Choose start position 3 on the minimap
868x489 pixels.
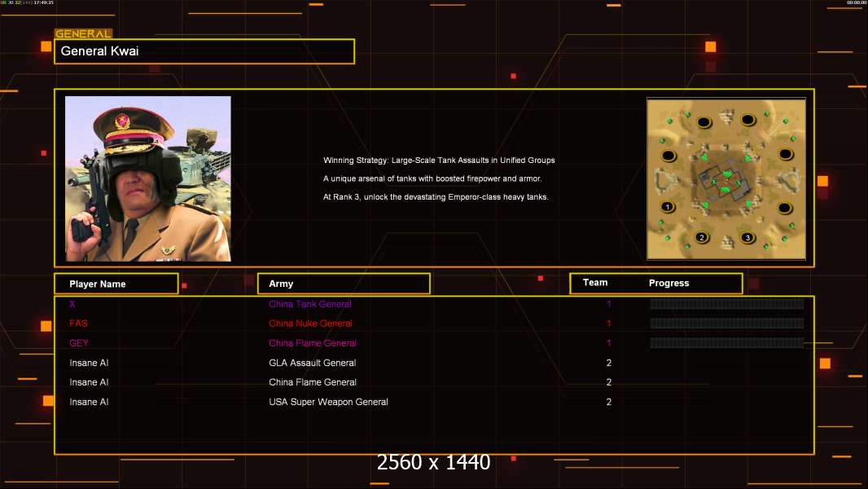(x=748, y=238)
